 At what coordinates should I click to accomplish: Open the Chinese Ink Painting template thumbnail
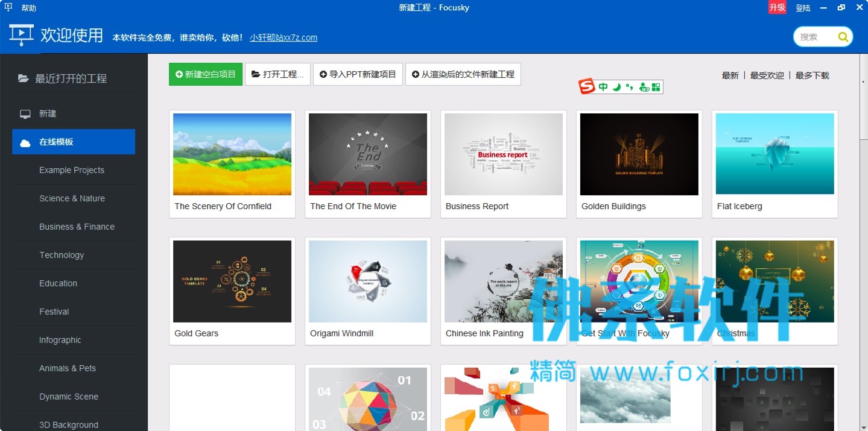(x=504, y=282)
